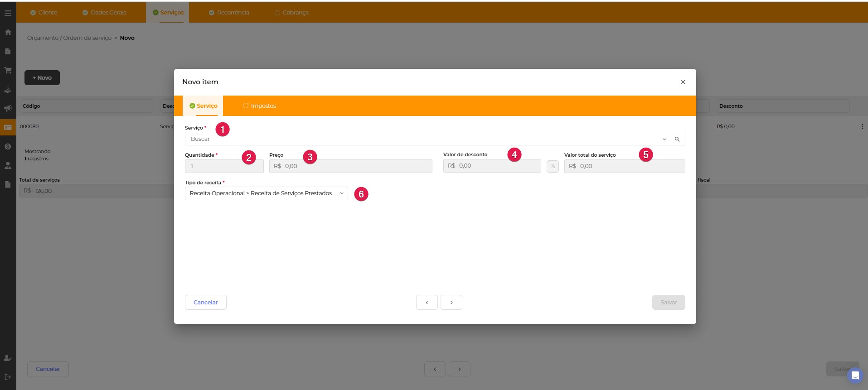The width and height of the screenshot is (868, 390).
Task: Click the shopping cart sidebar icon
Action: tap(8, 70)
